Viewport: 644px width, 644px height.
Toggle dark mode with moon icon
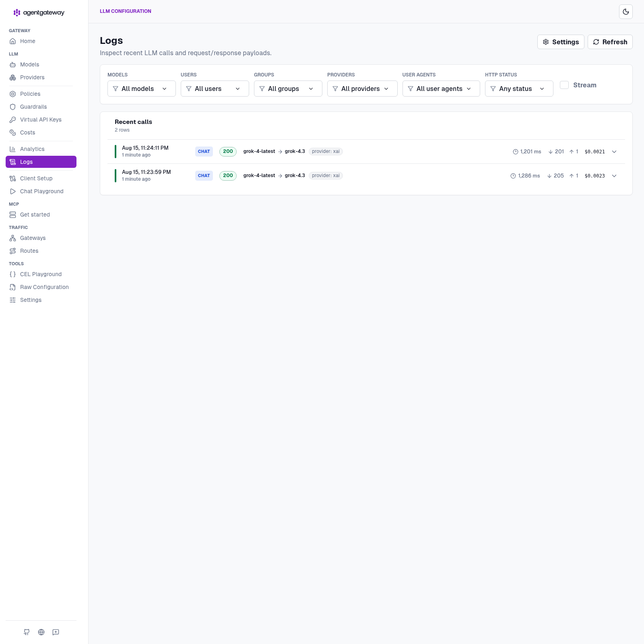pos(626,12)
